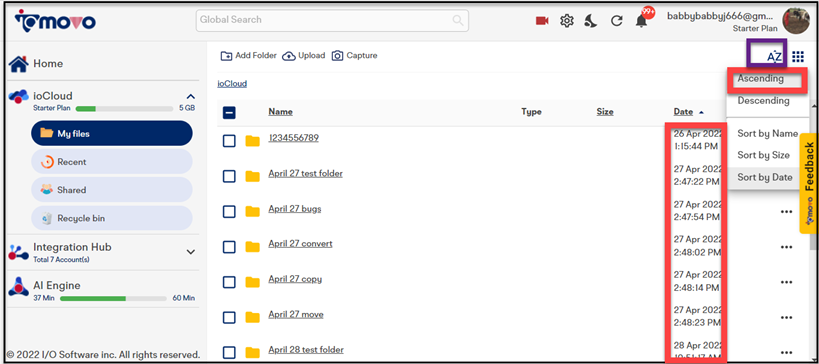
Task: Click the AI Engine icon
Action: 19,286
